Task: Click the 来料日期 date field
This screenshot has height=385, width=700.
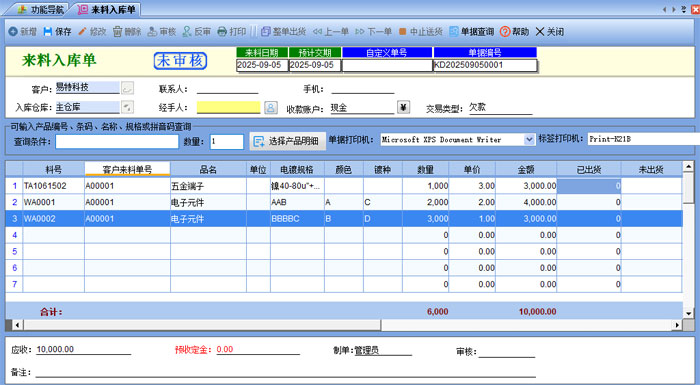Action: pos(262,65)
